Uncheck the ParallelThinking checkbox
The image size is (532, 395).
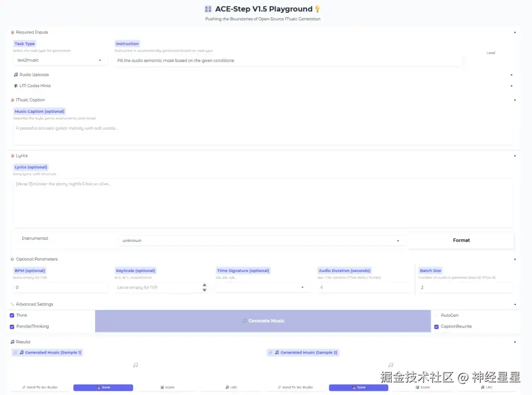(12, 327)
